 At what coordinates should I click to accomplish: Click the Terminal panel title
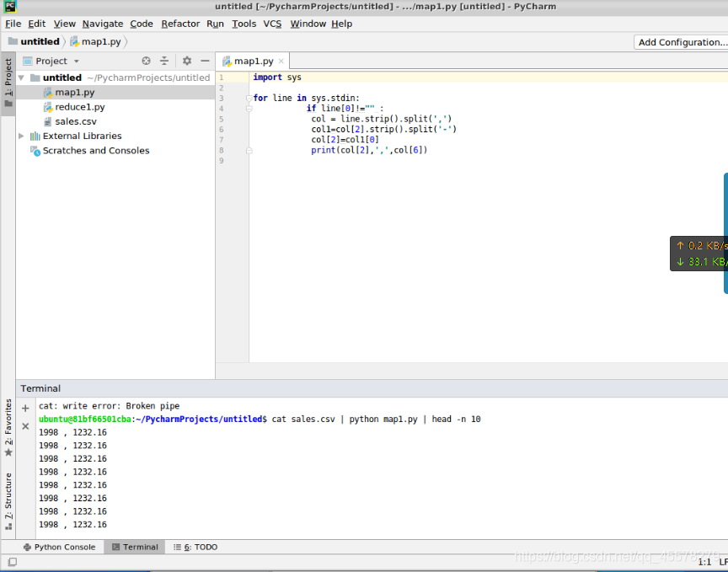click(x=40, y=388)
